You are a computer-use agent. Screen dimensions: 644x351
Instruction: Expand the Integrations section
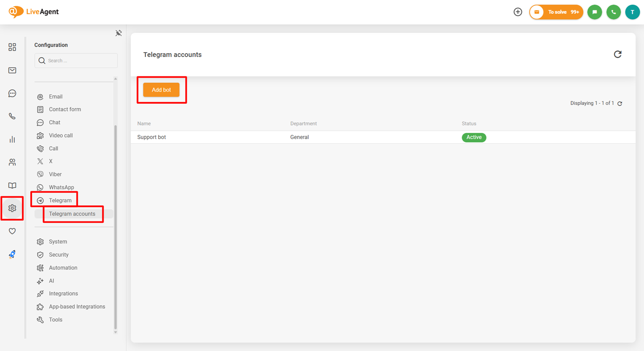click(63, 293)
